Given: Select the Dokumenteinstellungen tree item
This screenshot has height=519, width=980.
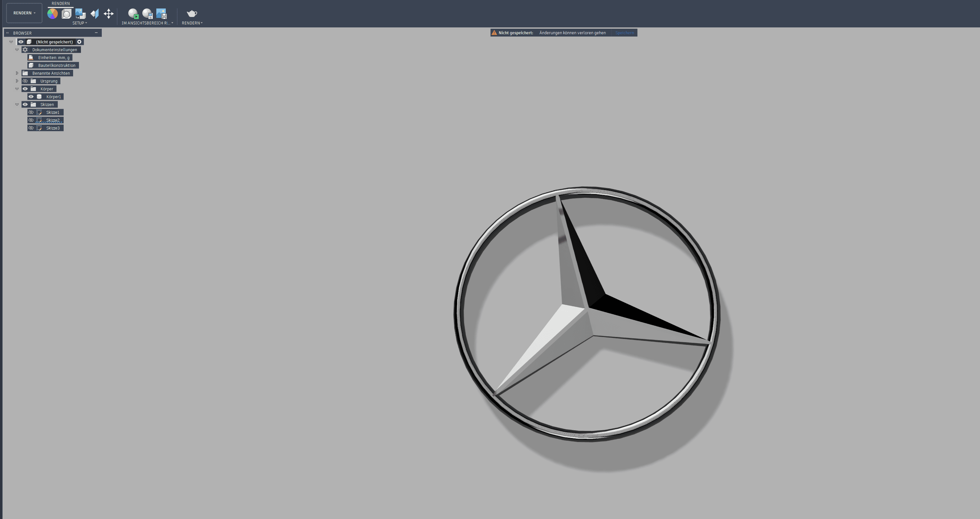Looking at the screenshot, I should pyautogui.click(x=54, y=50).
